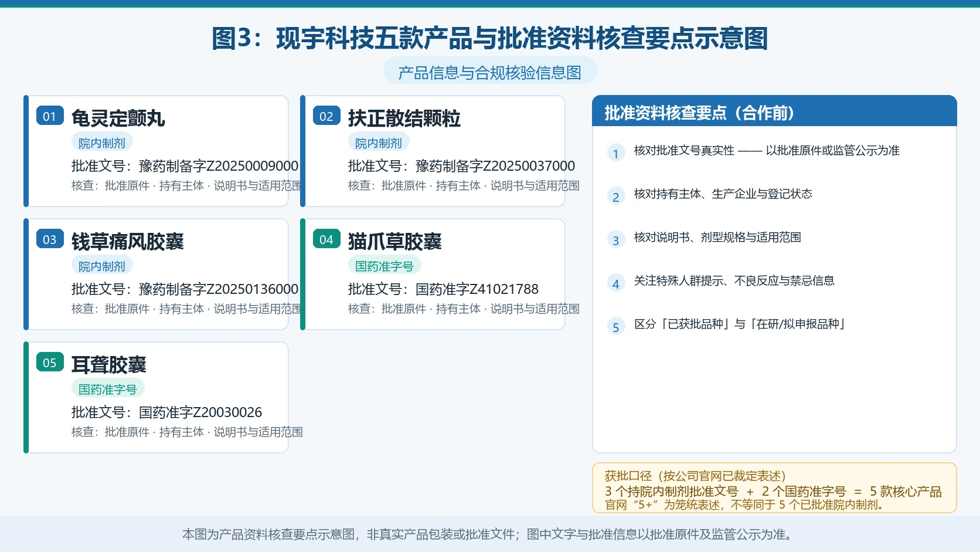The width and height of the screenshot is (980, 552).
Task: Click circle number 3 beside 核对说明书
Action: 615,240
